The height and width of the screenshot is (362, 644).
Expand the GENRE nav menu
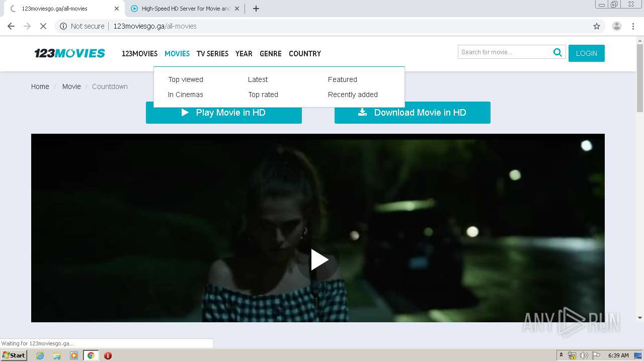[271, 54]
